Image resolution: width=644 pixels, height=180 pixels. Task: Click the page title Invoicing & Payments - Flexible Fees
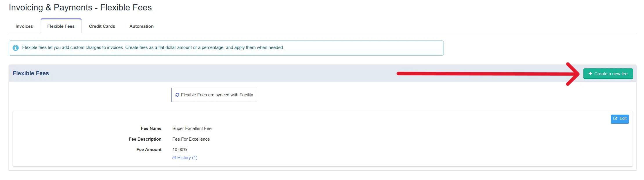[x=80, y=8]
